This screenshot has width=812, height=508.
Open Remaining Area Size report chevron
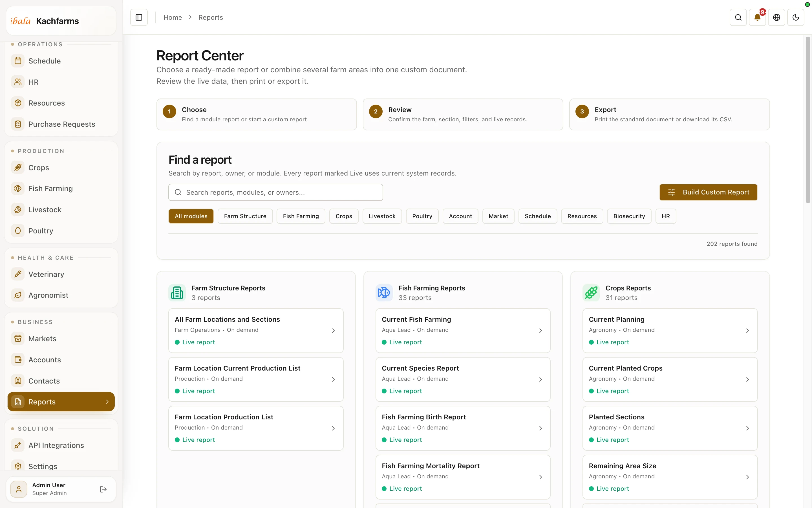click(747, 477)
